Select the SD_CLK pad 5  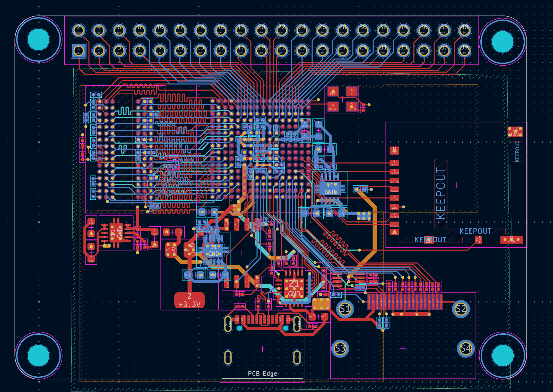394,198
